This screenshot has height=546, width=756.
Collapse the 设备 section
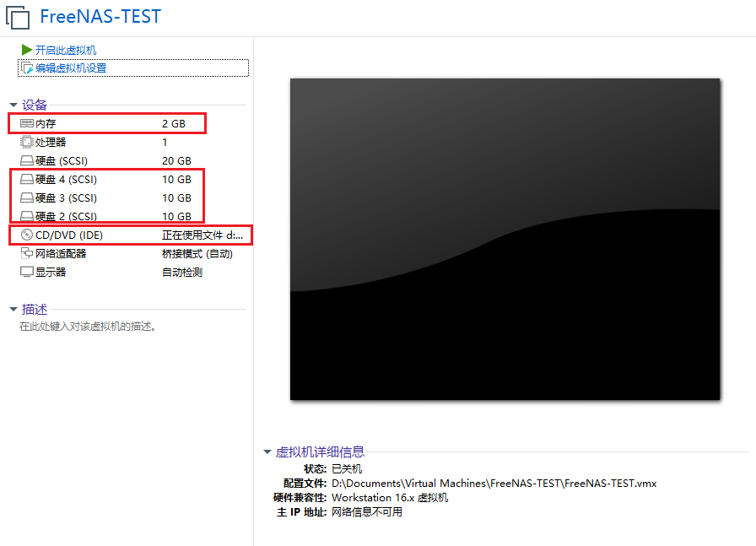(13, 105)
